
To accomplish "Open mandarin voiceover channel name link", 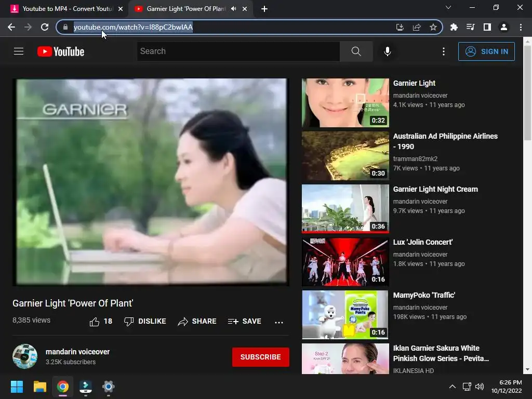I will [78, 352].
